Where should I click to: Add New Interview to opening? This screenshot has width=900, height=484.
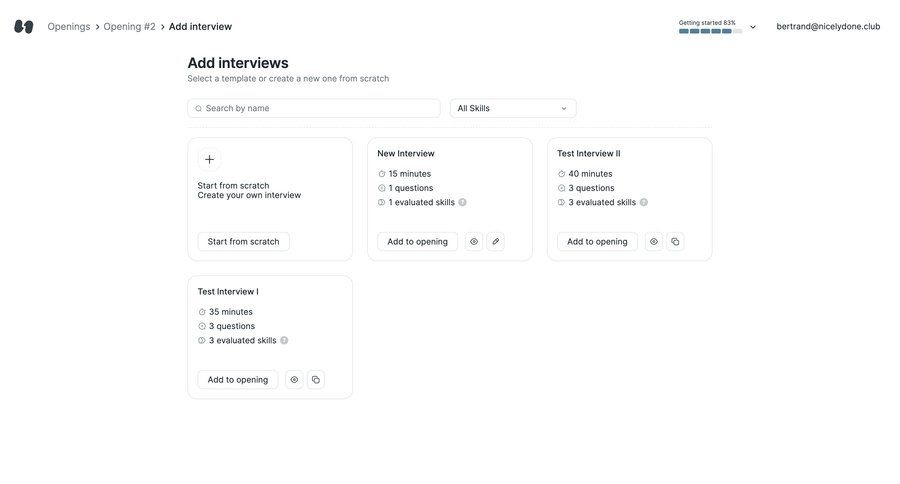tap(417, 242)
